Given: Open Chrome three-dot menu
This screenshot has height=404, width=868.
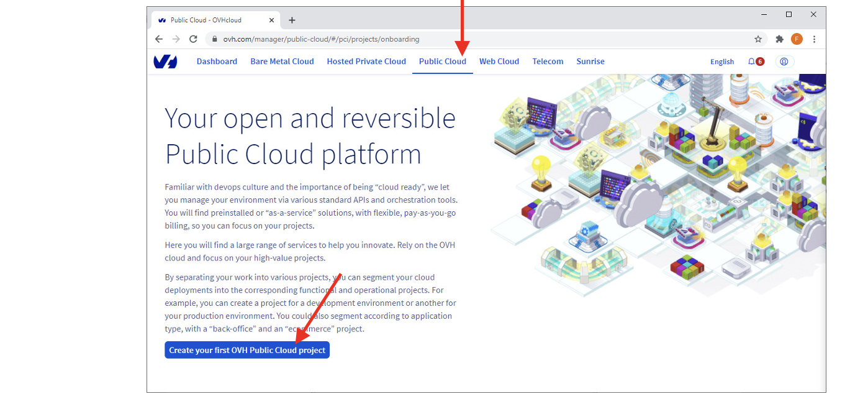Looking at the screenshot, I should (814, 39).
